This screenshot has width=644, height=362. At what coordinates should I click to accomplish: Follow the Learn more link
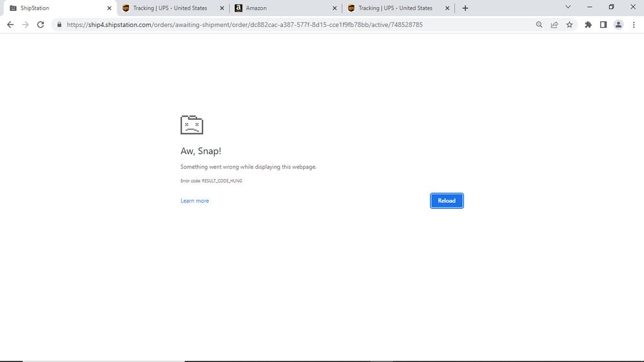tap(195, 201)
